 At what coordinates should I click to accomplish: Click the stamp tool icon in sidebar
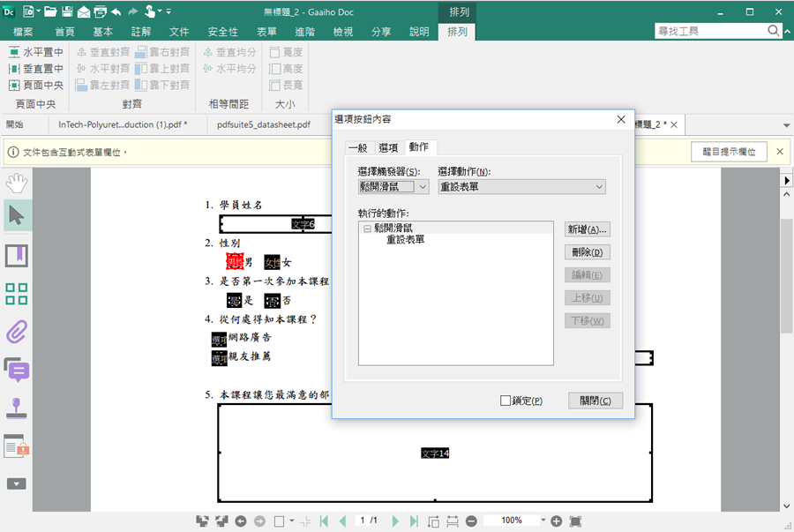16,408
